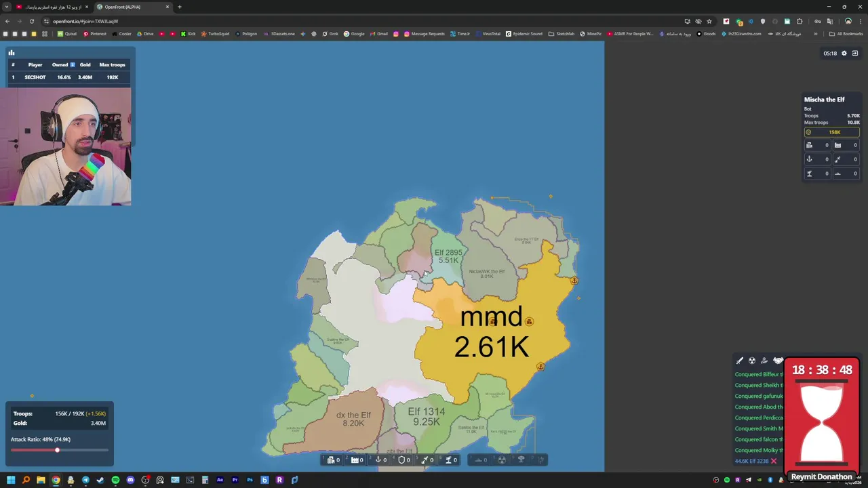Screen dimensions: 868x488
Task: Switch to the YouTube browser tab
Action: point(51,7)
